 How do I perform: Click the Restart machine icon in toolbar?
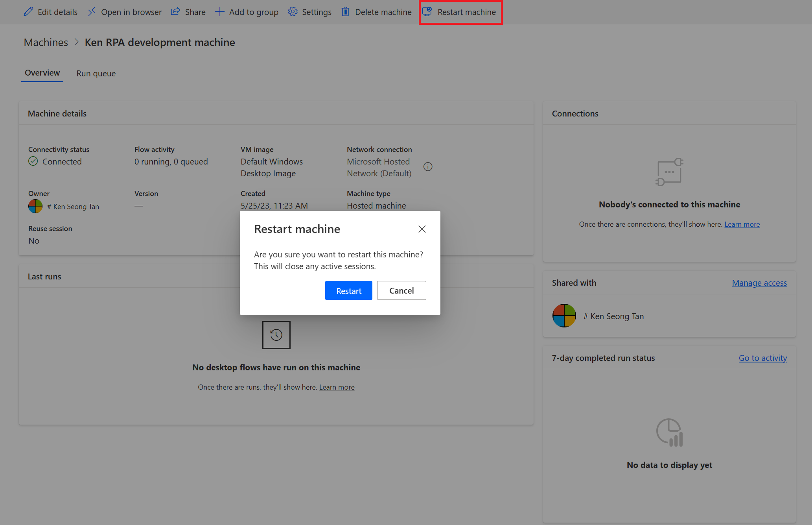pos(427,11)
